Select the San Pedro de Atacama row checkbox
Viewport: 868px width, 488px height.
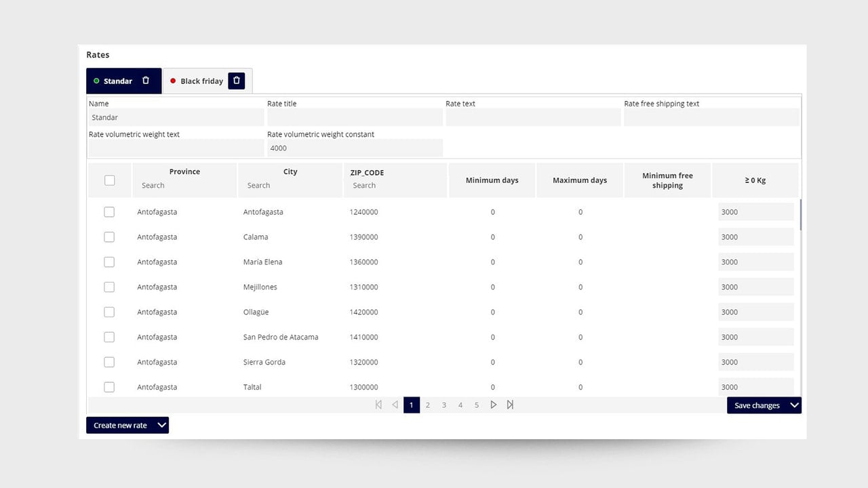pyautogui.click(x=109, y=337)
